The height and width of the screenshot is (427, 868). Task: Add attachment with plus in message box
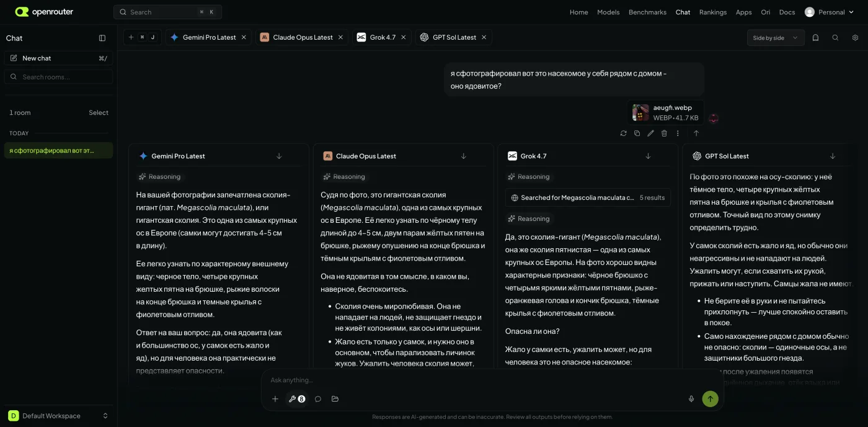pos(275,399)
